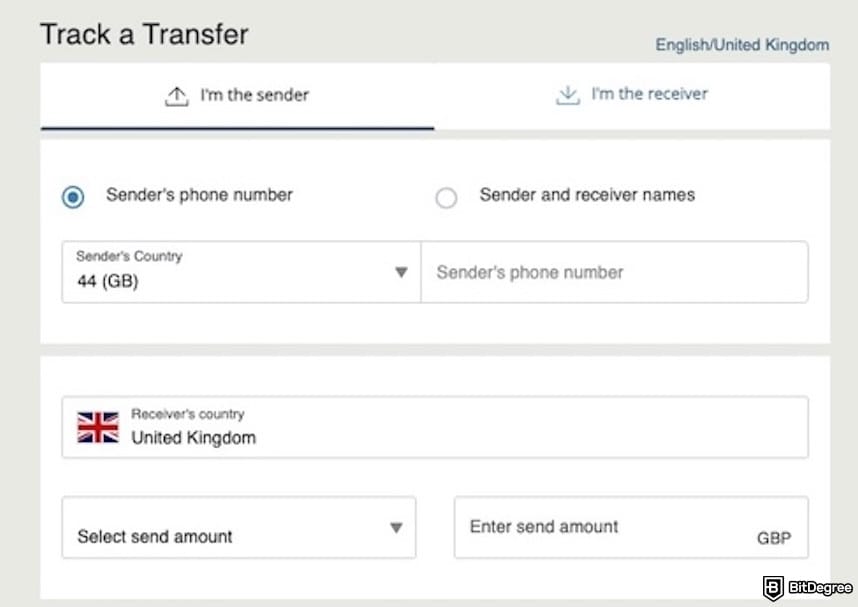Click the GBP currency label
The image size is (858, 607).
point(777,538)
